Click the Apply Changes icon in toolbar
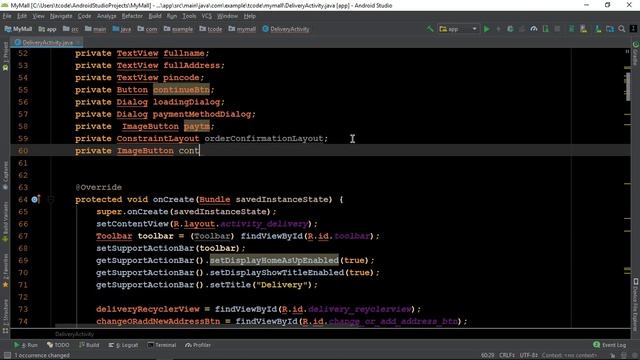Screen dimensions: 640x360 click(498, 29)
